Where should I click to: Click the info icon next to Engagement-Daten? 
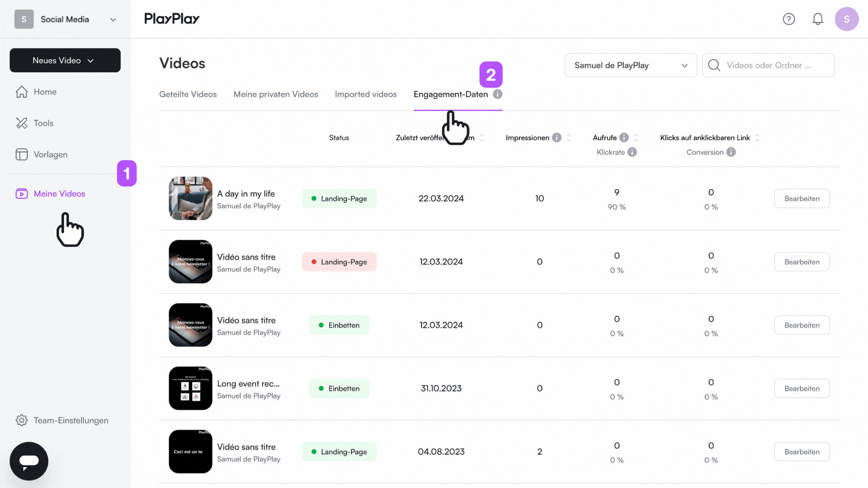[x=498, y=94]
